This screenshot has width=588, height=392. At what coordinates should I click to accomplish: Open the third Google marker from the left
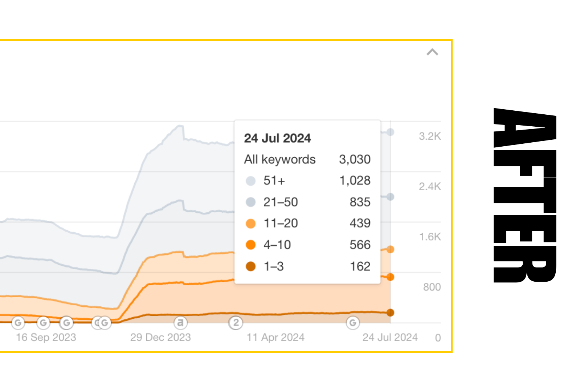click(x=66, y=322)
